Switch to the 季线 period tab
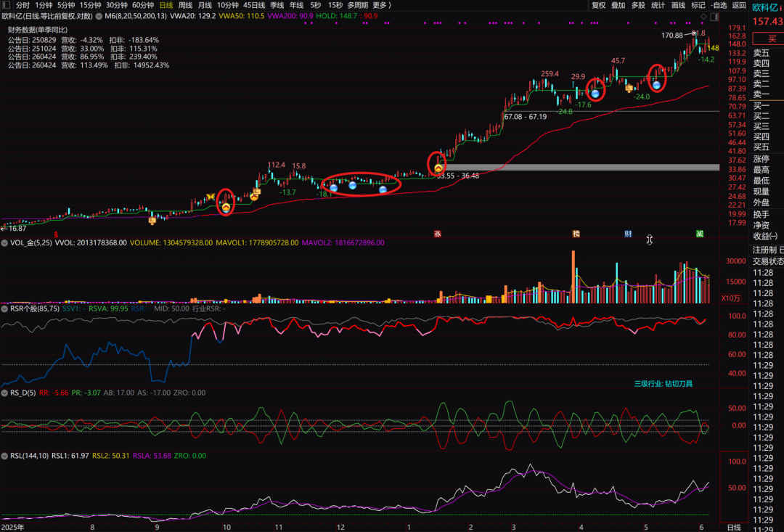 pos(277,5)
